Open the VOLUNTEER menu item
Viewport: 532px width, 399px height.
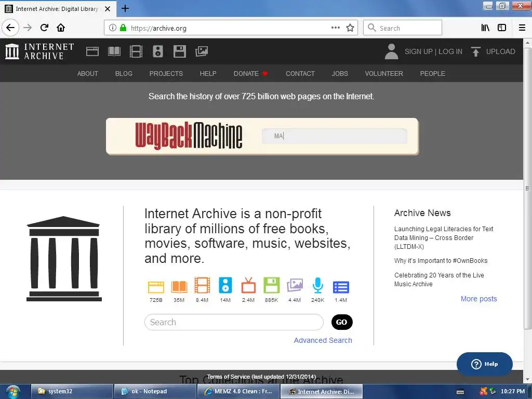click(384, 74)
